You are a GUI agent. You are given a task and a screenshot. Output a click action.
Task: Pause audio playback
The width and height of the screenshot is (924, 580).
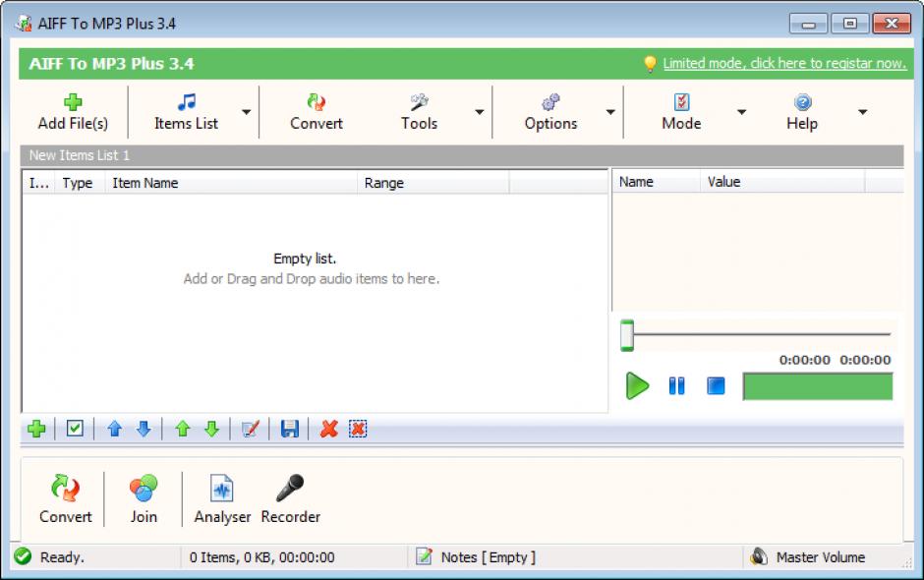676,386
